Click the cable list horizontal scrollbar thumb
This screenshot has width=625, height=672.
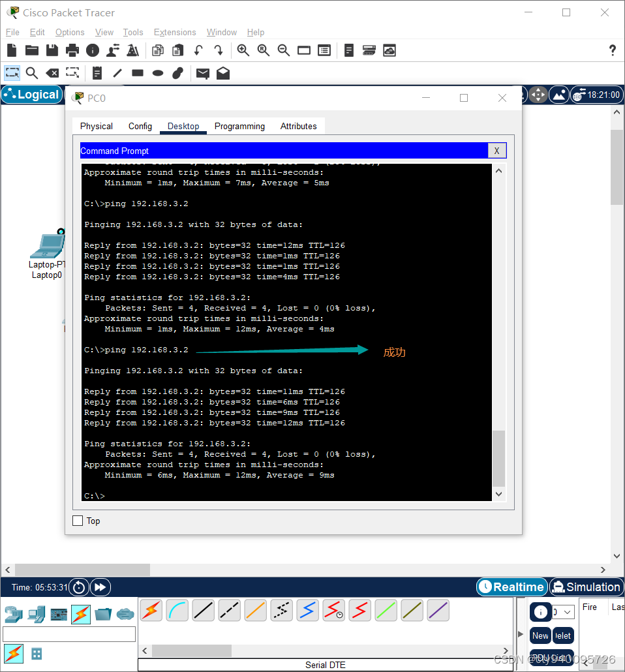click(x=192, y=650)
